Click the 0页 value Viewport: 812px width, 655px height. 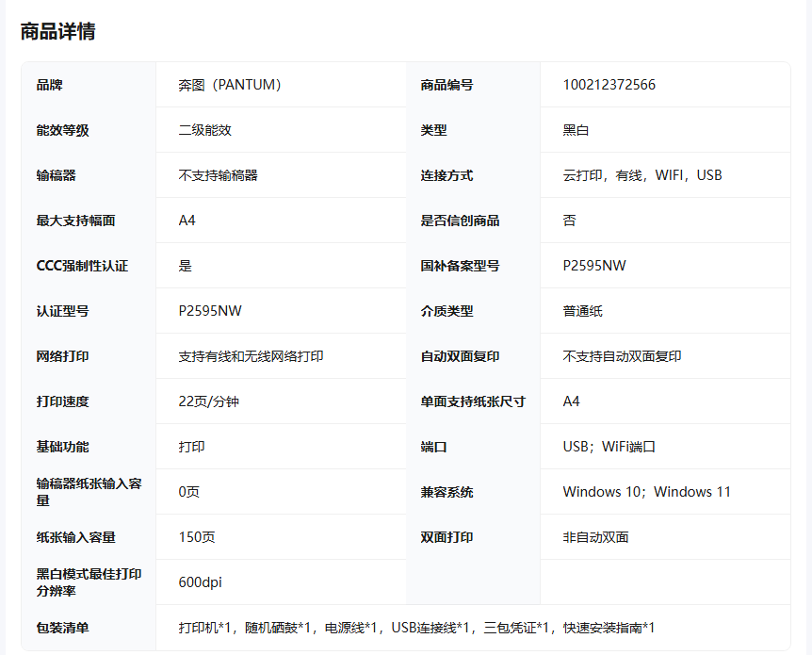point(189,492)
